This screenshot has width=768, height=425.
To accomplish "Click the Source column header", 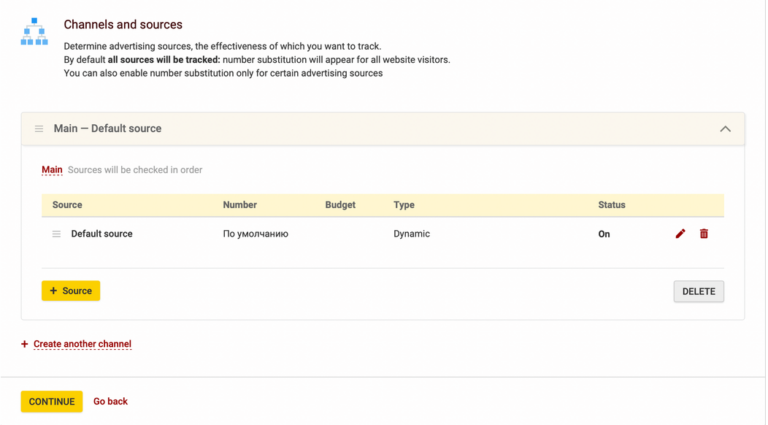I will coord(67,205).
